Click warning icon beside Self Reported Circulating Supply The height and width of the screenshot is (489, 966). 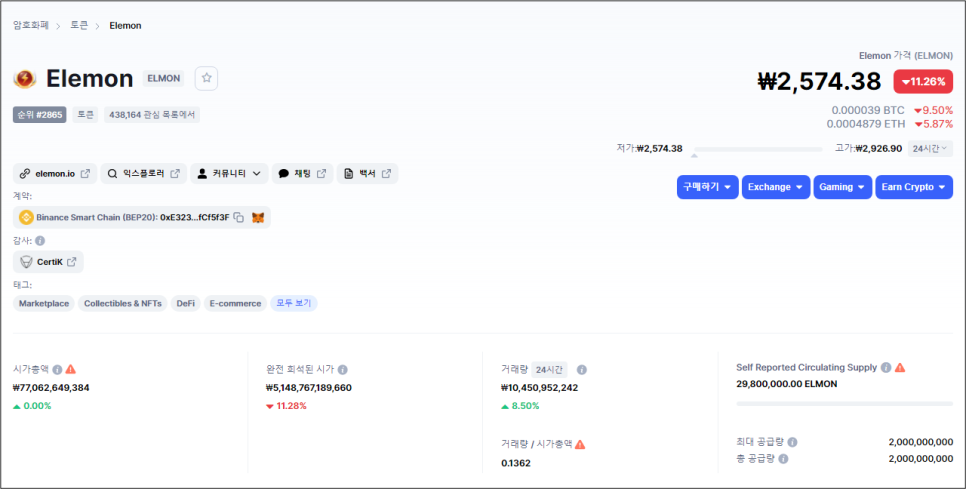tap(900, 368)
